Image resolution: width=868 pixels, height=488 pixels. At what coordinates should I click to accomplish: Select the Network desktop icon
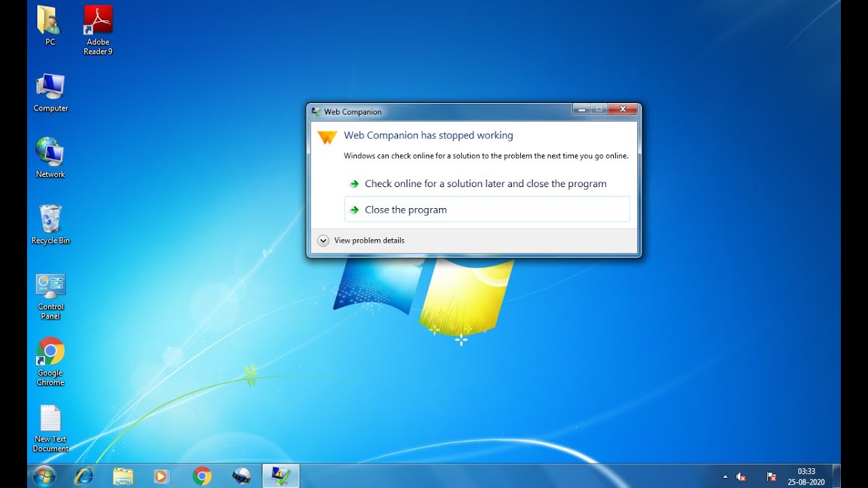pos(50,157)
